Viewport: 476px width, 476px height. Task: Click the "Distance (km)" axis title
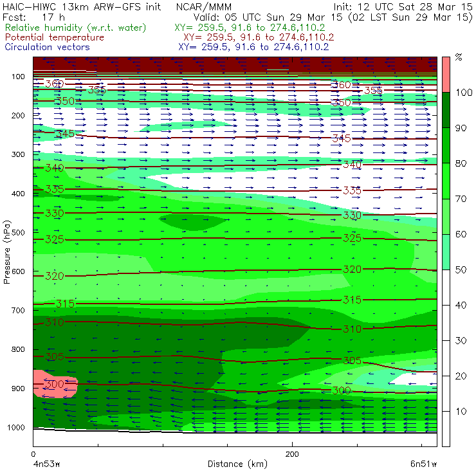point(237,464)
